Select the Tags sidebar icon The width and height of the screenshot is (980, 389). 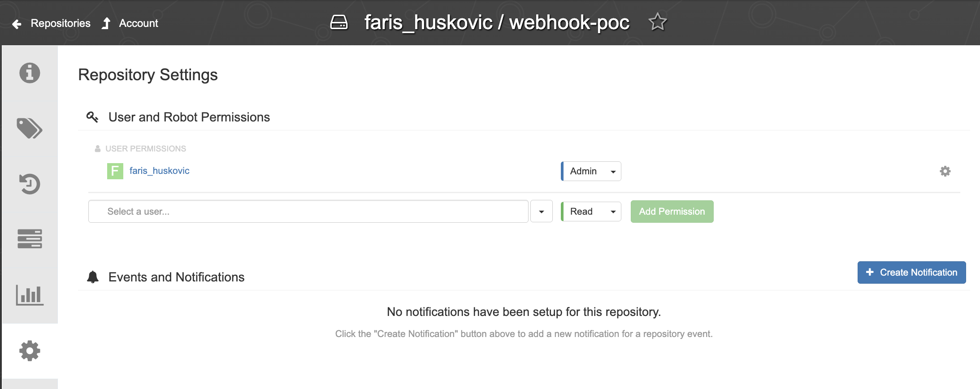[x=30, y=129]
